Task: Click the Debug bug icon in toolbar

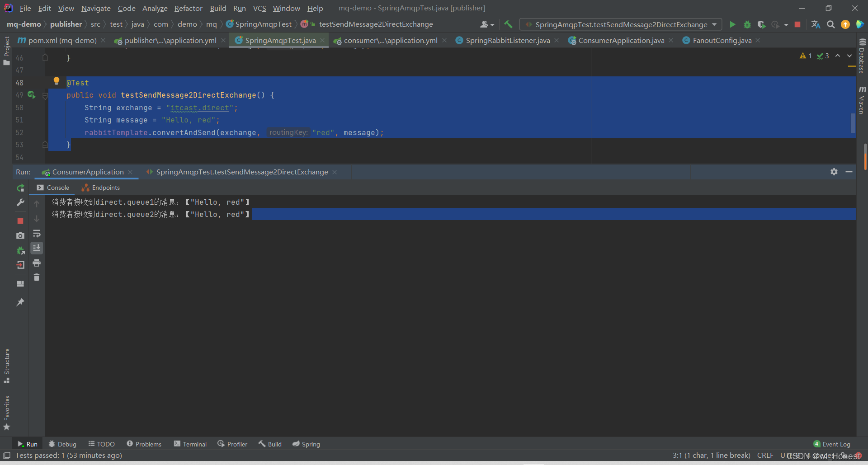Action: [747, 24]
